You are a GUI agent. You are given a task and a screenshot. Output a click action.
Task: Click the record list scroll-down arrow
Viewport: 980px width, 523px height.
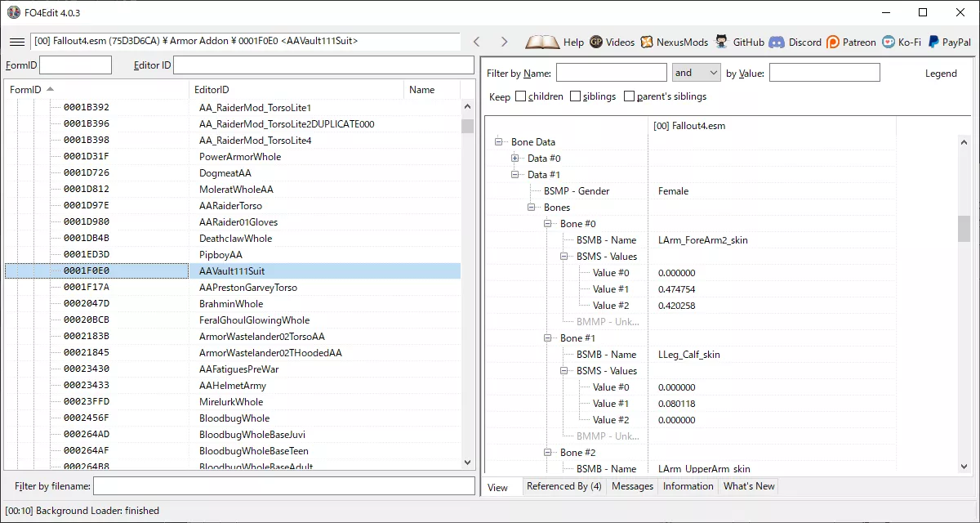tap(468, 463)
